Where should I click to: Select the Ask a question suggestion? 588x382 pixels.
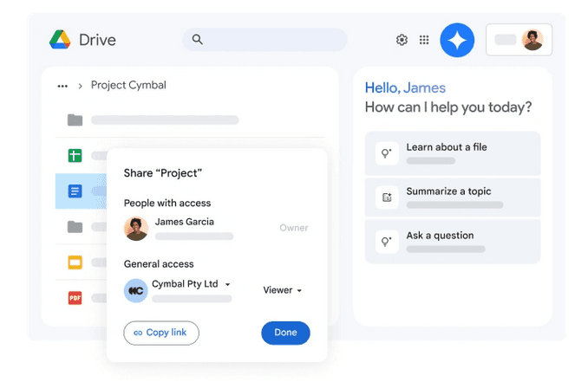coord(453,242)
